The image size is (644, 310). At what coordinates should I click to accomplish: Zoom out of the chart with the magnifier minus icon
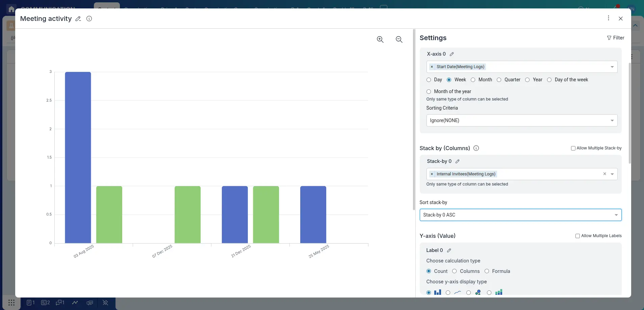coord(399,39)
